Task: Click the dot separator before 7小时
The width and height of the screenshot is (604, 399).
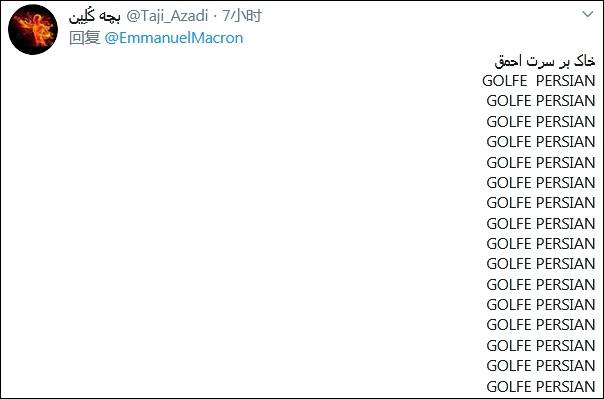Action: (215, 16)
